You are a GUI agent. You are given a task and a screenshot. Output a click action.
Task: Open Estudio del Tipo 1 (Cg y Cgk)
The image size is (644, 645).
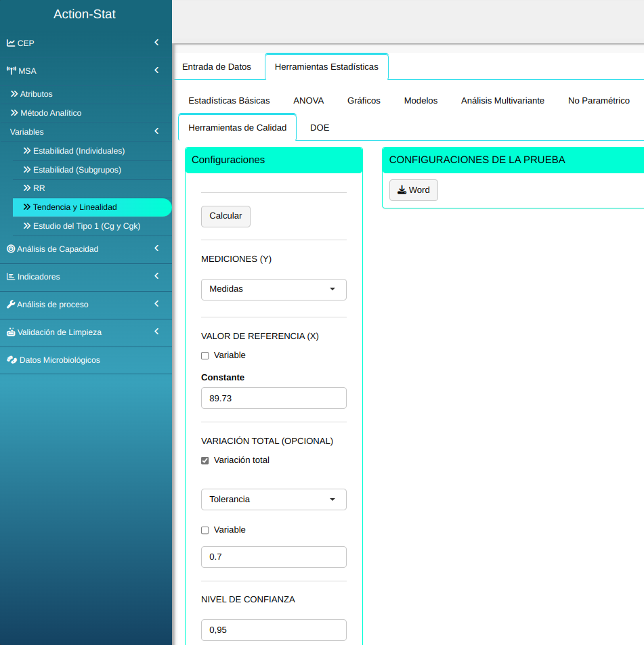(86, 226)
